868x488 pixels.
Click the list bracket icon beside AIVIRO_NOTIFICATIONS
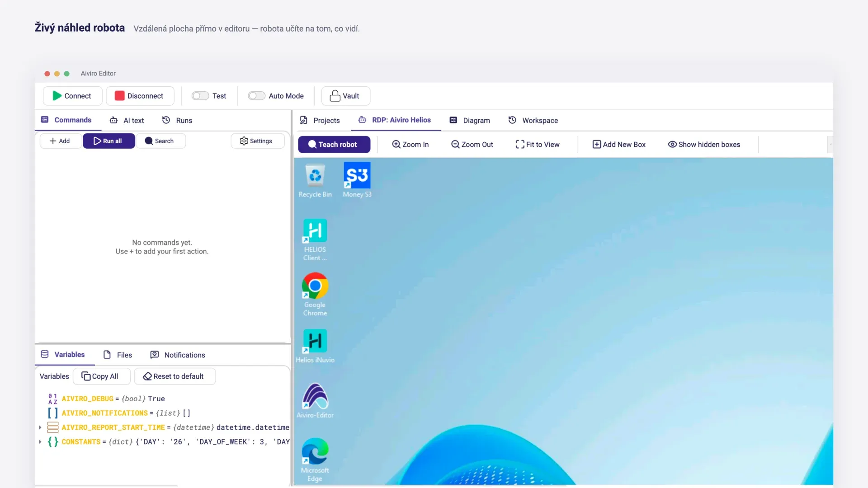(53, 413)
